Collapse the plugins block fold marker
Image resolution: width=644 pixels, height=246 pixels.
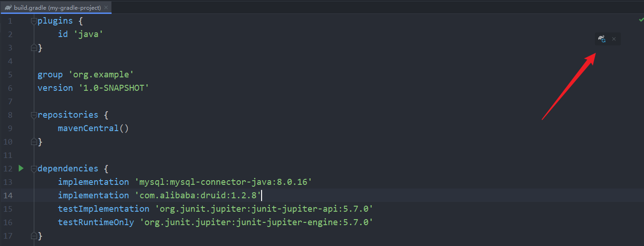(x=33, y=21)
